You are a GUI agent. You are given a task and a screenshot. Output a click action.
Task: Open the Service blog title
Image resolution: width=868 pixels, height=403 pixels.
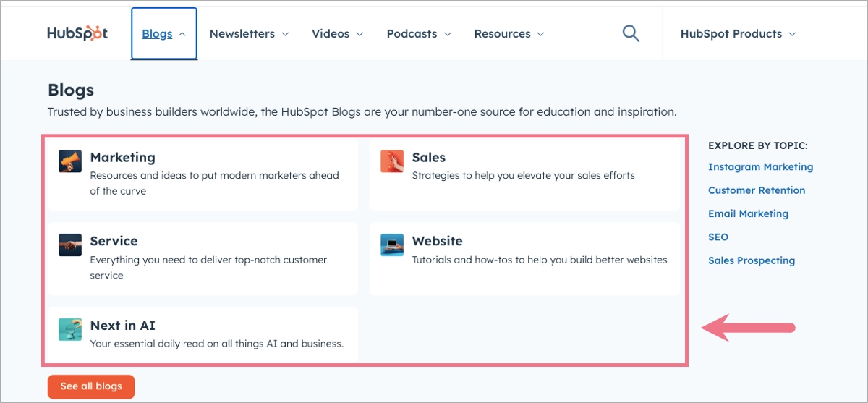click(x=114, y=241)
